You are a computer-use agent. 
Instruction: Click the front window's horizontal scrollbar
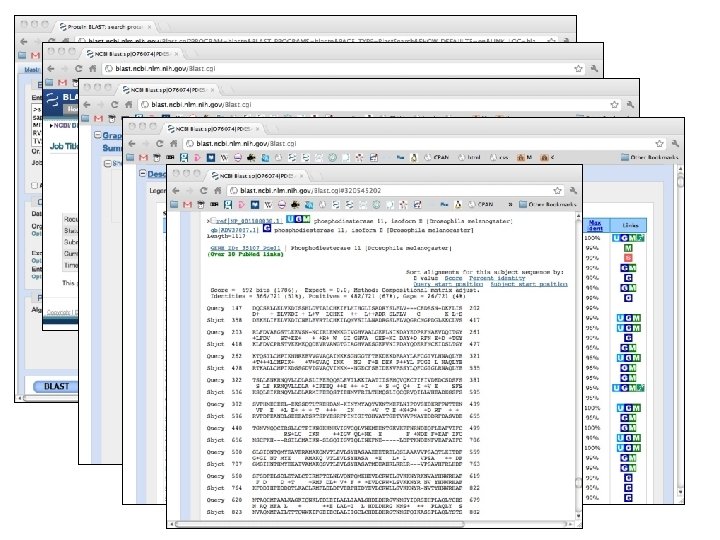pyautogui.click(x=321, y=524)
